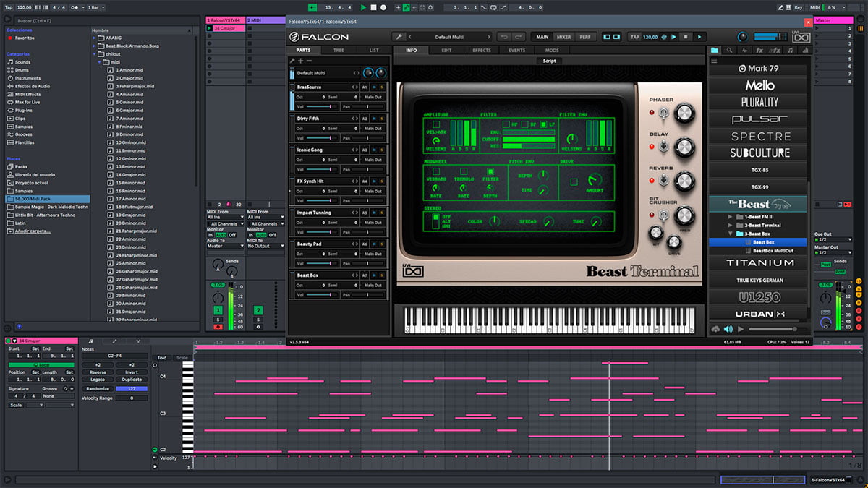The image size is (868, 488).
Task: Click Ableton's Stop button
Action: click(373, 7)
